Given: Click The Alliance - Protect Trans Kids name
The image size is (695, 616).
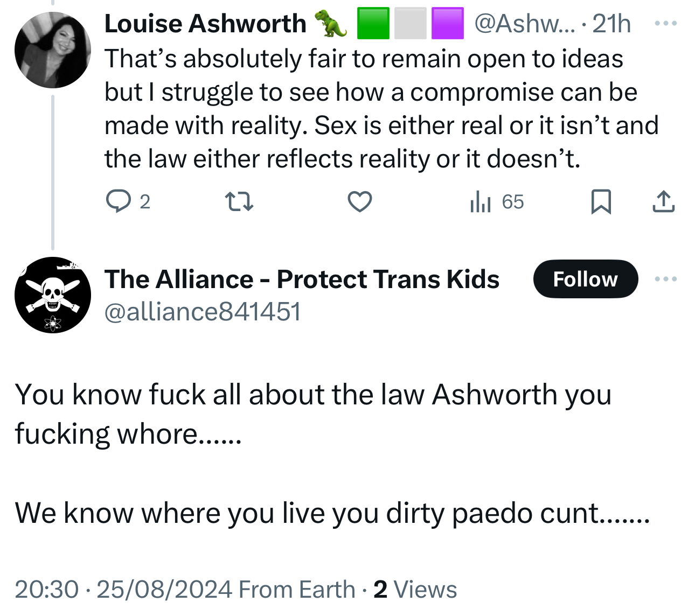Looking at the screenshot, I should [302, 279].
